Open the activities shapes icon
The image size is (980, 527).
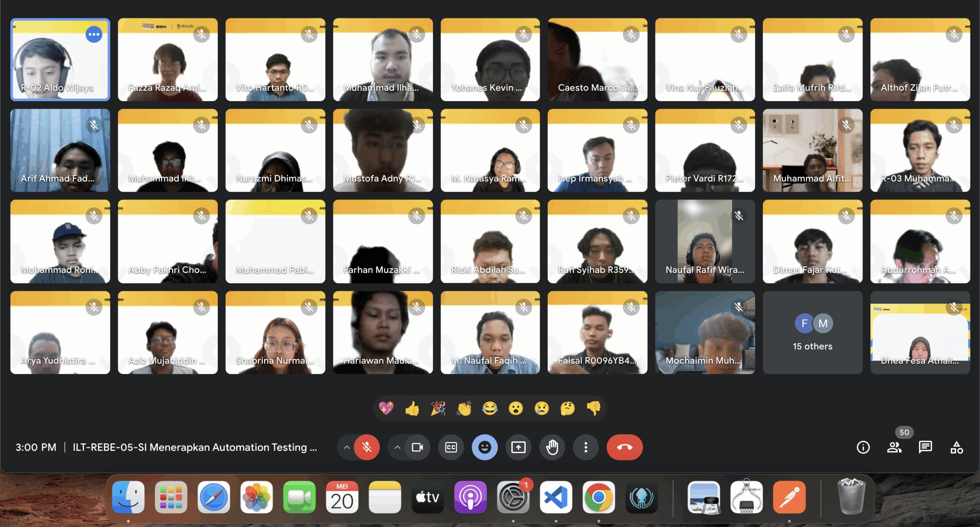956,447
